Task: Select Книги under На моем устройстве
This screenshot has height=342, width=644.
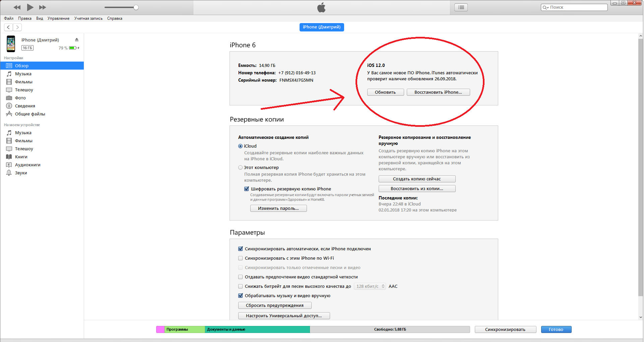Action: (21, 157)
